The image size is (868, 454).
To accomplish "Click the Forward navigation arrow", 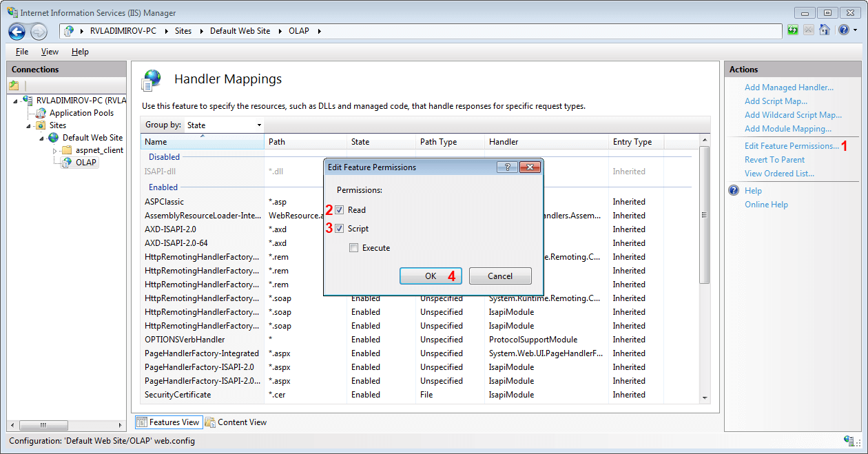I will click(37, 30).
